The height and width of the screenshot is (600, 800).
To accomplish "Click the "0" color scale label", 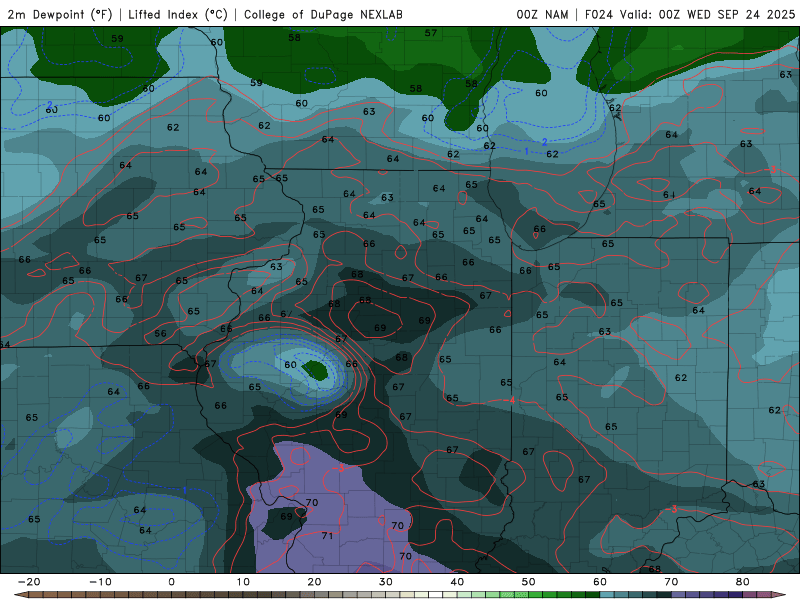I will point(171,582).
